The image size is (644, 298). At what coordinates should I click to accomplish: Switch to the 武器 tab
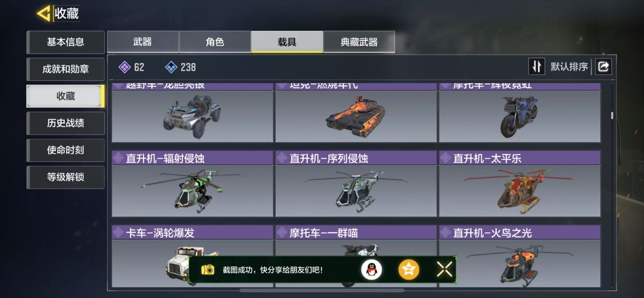143,42
